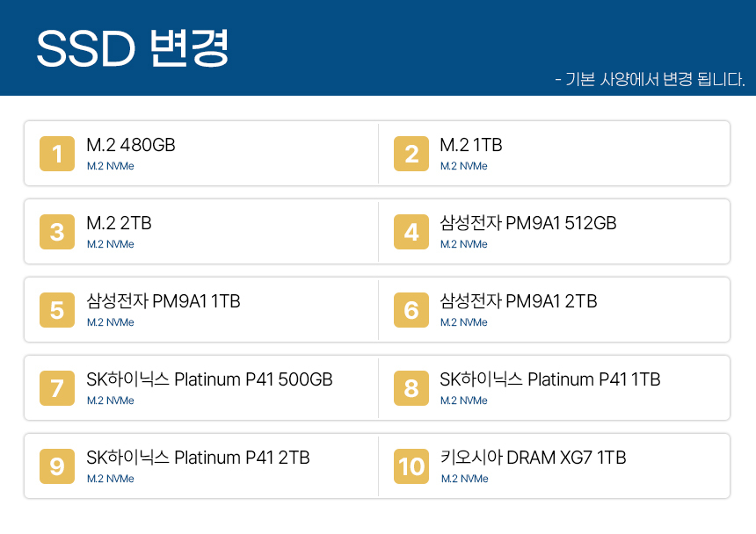The image size is (756, 534).
Task: Click SK하이닉스 Platinum P41 2TB title
Action: coord(198,458)
